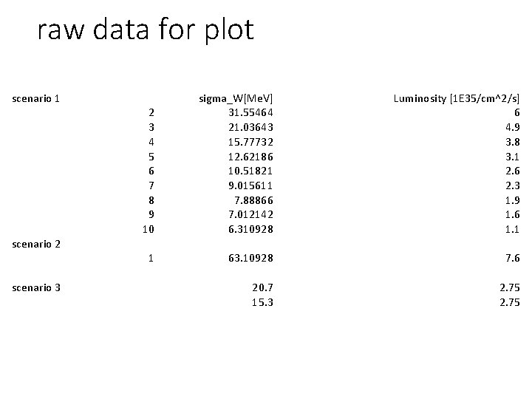Image resolution: width=532 pixels, height=399 pixels.
Task: Click the sigma value 9.015611
Action: pos(250,185)
